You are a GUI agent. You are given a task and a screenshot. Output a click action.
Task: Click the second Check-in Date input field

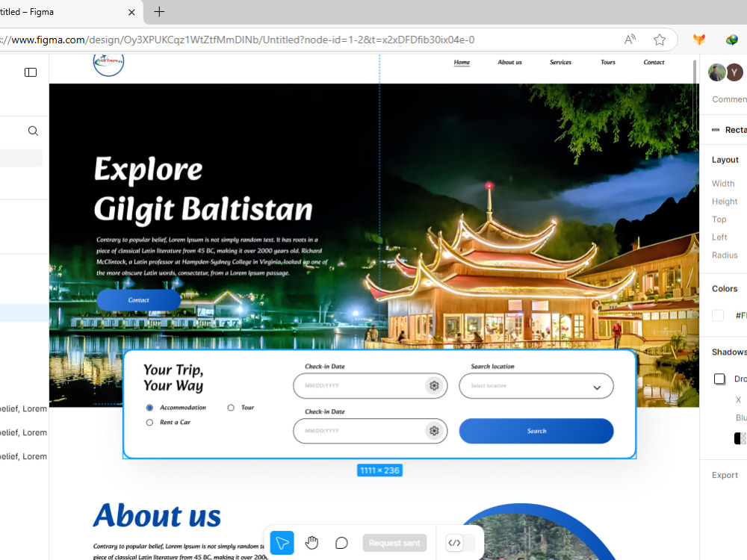coord(371,431)
